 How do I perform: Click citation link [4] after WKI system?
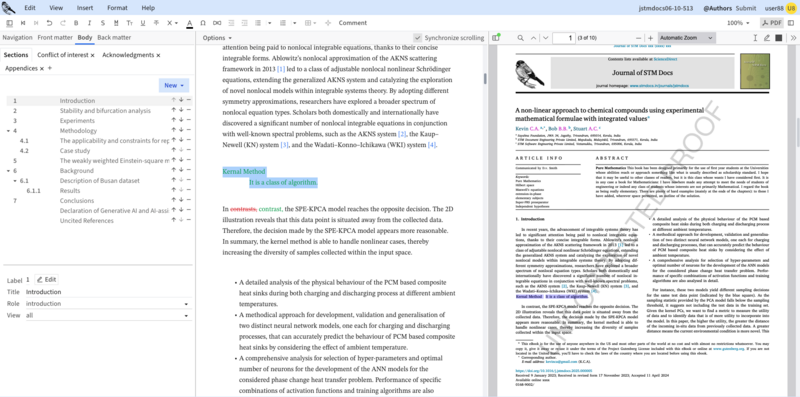[432, 145]
